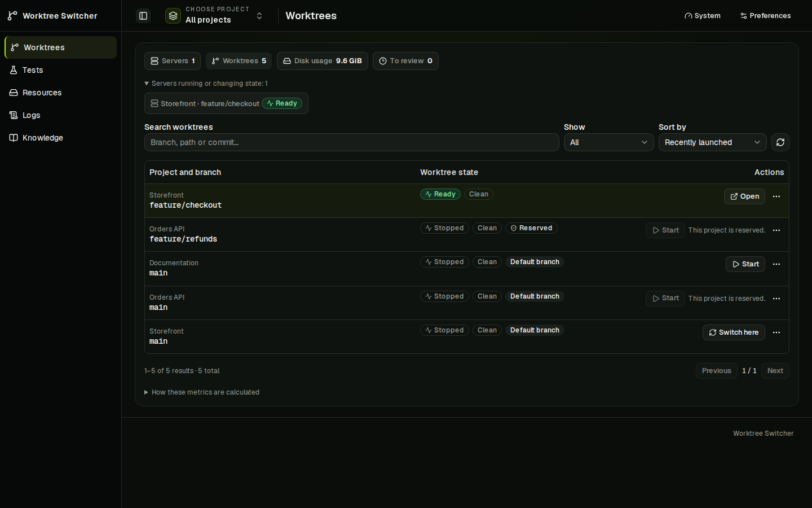
Task: Open the Storefront feature/checkout worktree
Action: point(744,196)
